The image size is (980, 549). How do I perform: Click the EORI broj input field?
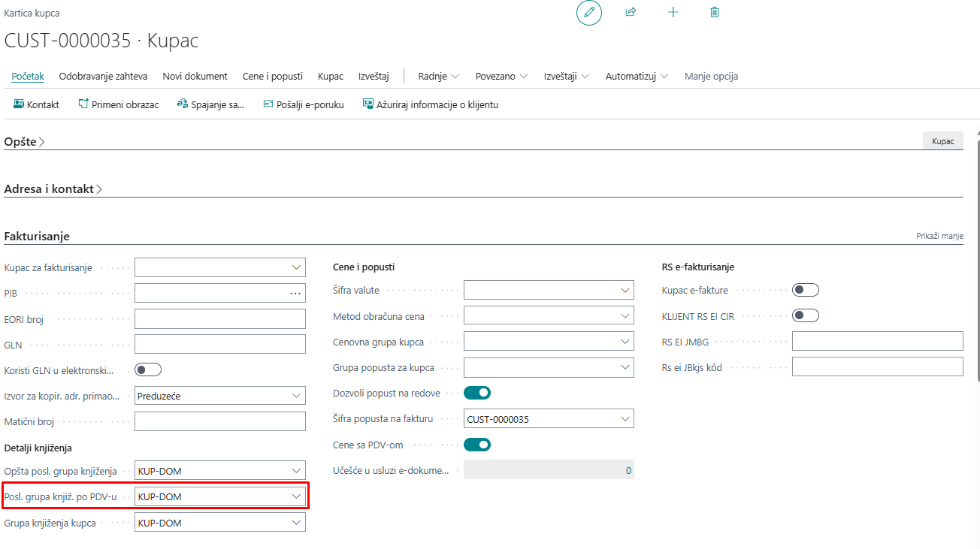220,319
